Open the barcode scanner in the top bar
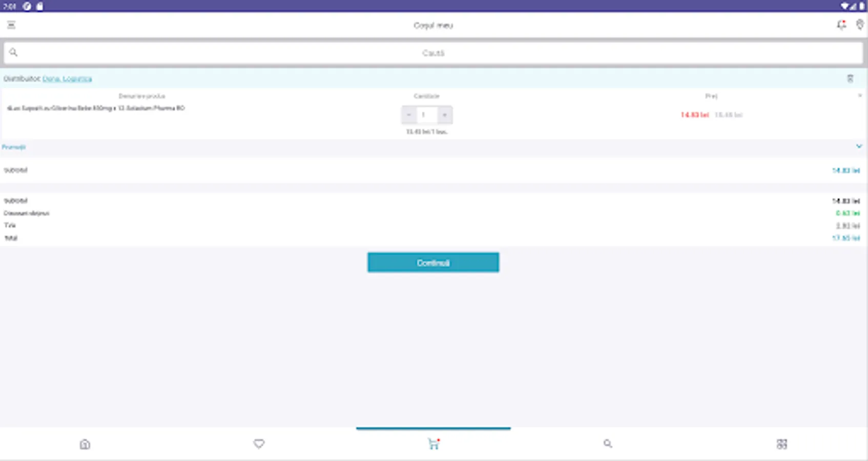 point(860,25)
